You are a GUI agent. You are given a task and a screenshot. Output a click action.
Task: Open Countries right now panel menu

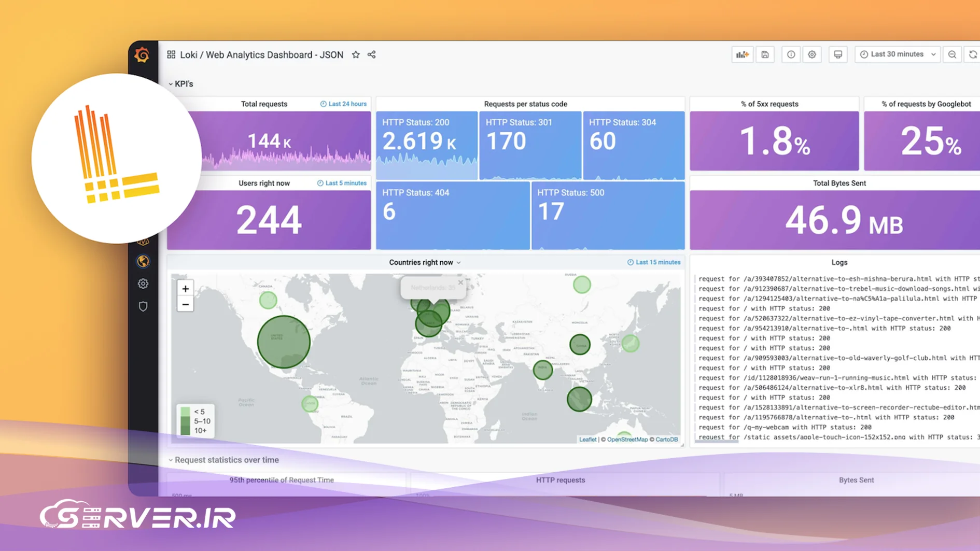tap(425, 262)
